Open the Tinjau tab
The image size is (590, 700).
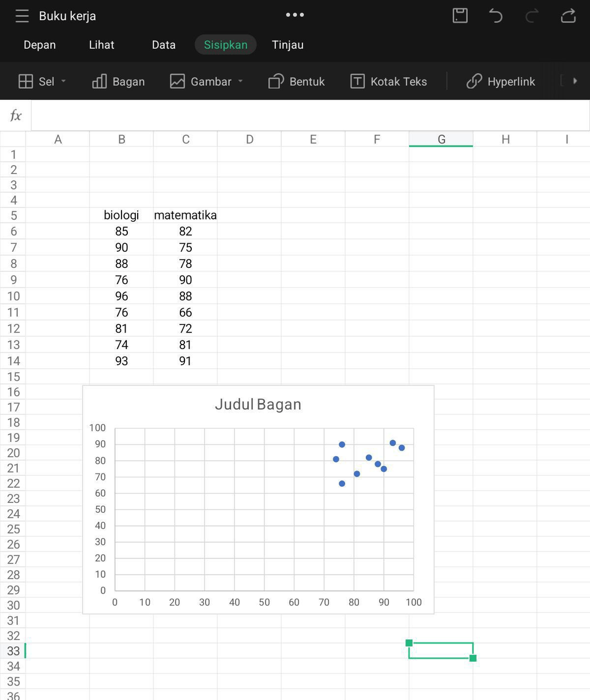pyautogui.click(x=288, y=45)
